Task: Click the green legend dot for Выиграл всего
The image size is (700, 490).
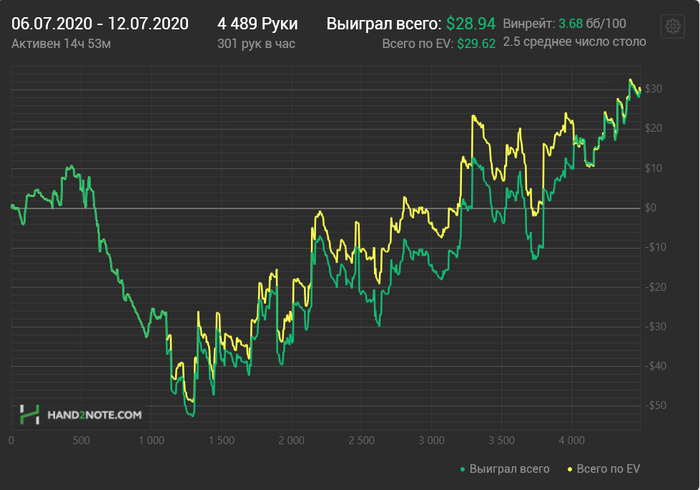Action: pos(463,469)
